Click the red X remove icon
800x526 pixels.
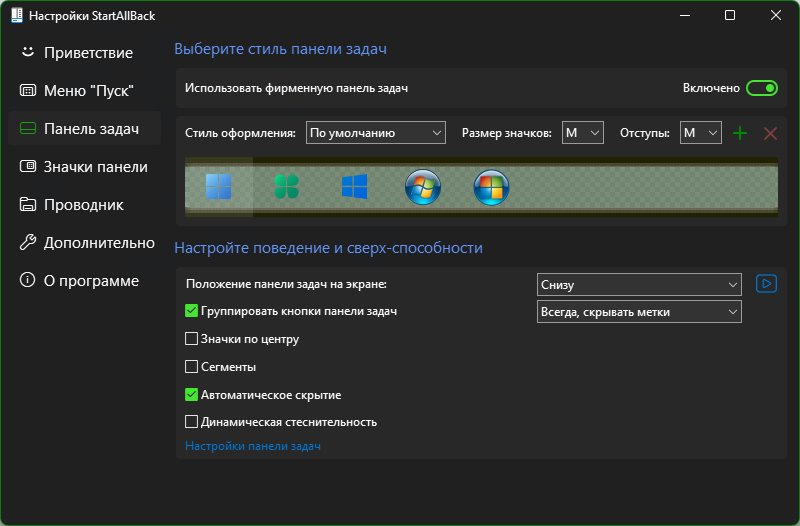point(770,134)
